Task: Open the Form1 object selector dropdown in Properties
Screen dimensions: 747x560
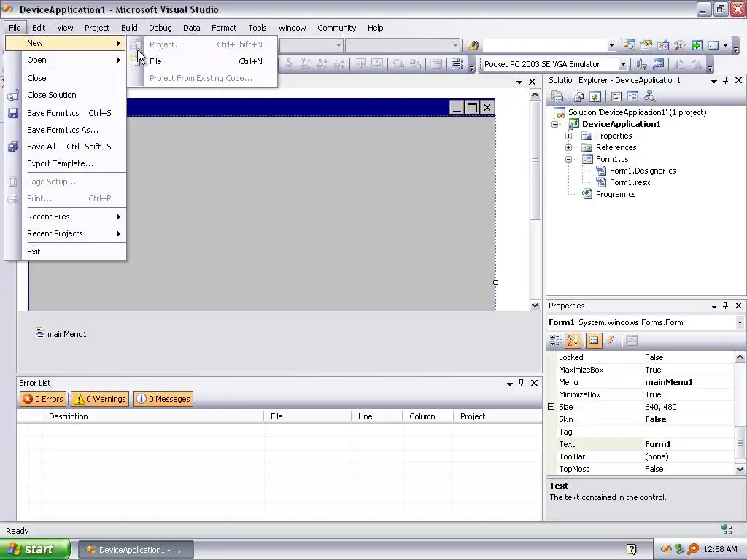Action: click(x=740, y=322)
